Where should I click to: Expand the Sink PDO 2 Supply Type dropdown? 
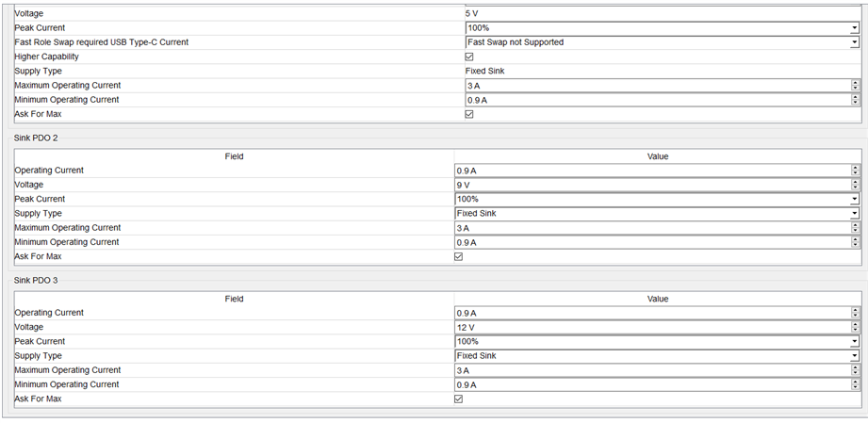[854, 214]
